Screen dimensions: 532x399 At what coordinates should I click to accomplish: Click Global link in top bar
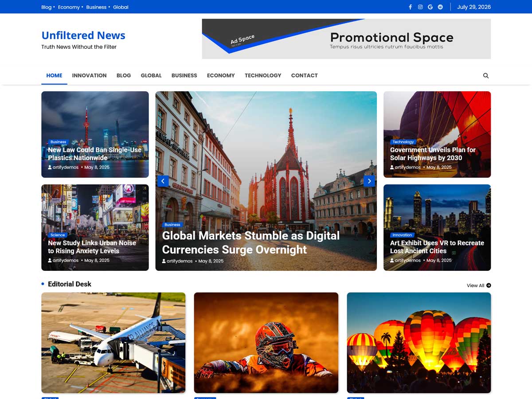pyautogui.click(x=121, y=7)
